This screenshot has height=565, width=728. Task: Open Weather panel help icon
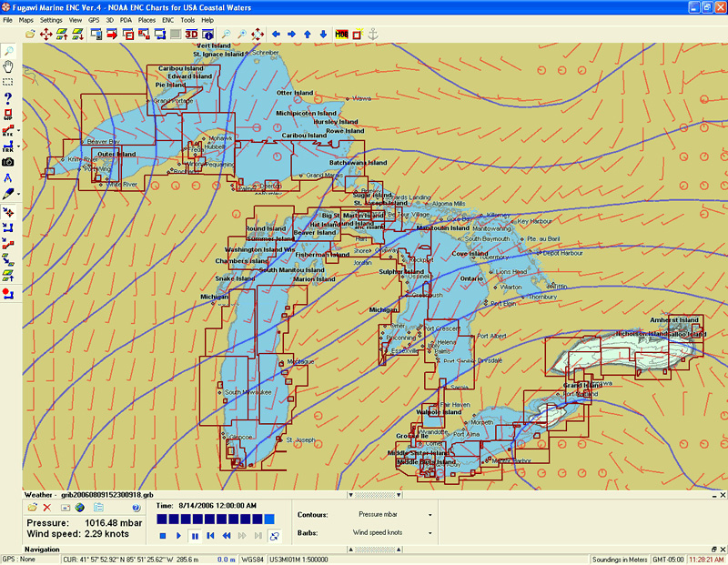click(136, 508)
